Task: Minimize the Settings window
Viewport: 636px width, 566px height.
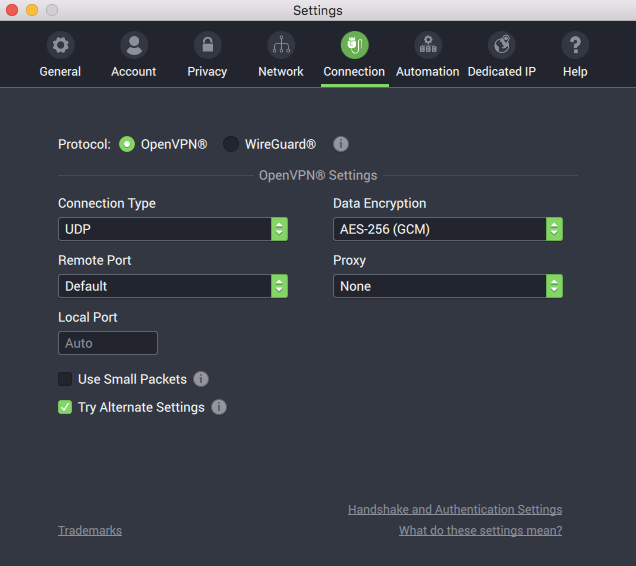Action: click(32, 10)
